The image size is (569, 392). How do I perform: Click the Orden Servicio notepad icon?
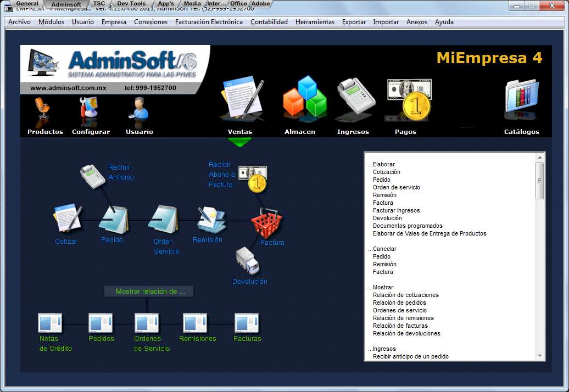(163, 220)
